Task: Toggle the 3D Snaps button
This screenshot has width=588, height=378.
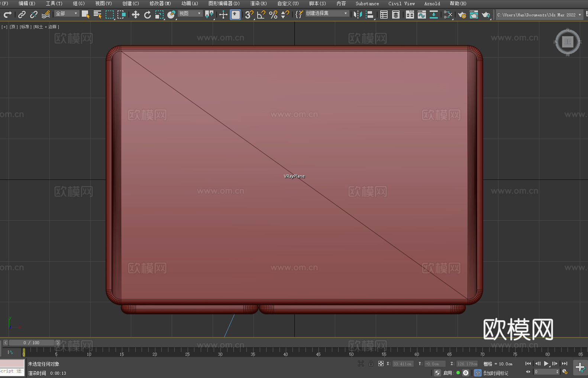Action: click(x=249, y=14)
